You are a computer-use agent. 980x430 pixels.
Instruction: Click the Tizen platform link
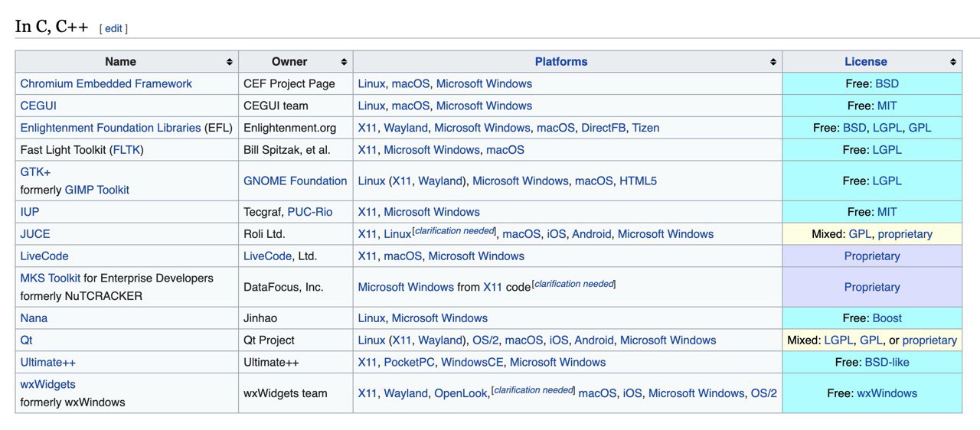tap(645, 128)
